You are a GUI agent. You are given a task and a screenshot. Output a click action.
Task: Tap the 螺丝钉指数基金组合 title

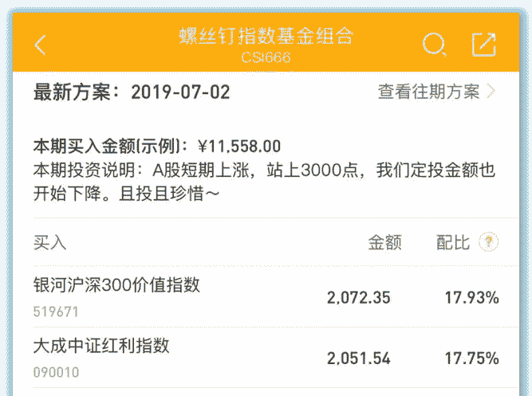266,37
